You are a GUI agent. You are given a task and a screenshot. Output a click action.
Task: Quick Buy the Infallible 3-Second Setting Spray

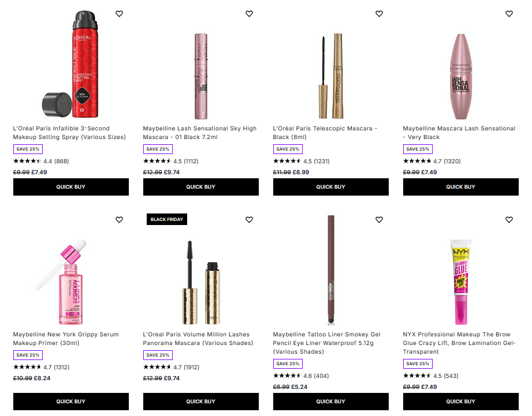click(70, 187)
